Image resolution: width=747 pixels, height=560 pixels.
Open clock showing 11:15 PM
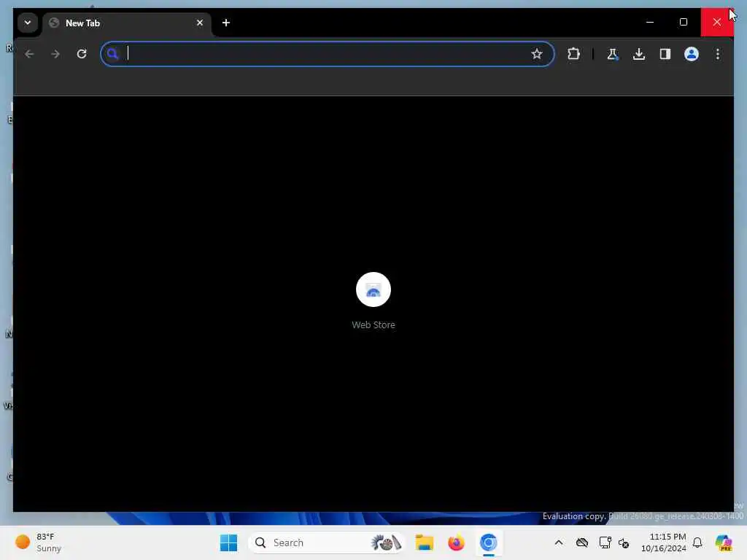point(664,542)
